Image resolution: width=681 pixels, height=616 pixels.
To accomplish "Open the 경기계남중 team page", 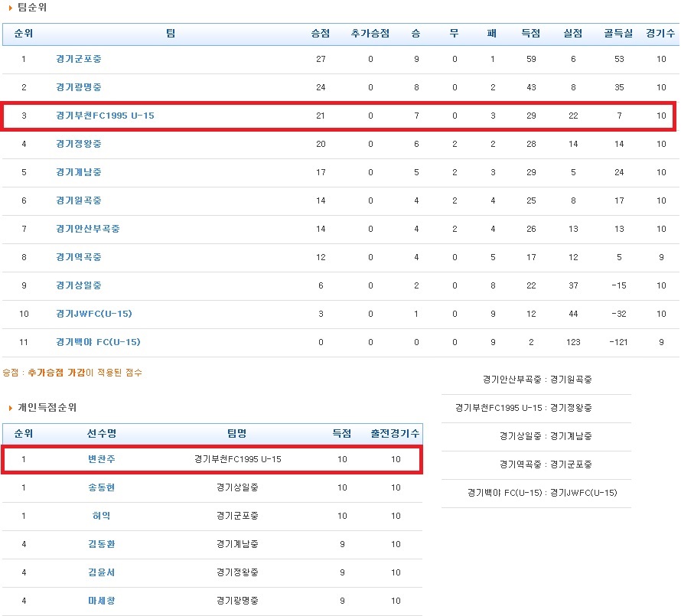I will (80, 171).
